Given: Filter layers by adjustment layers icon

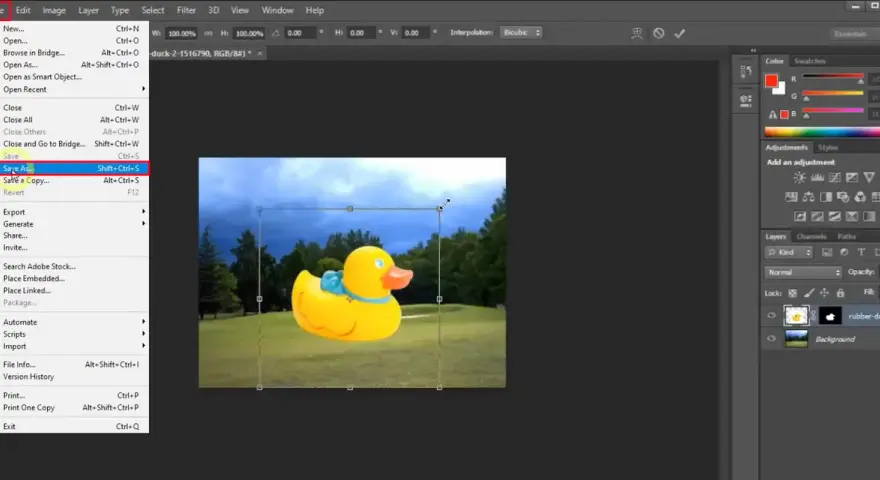Looking at the screenshot, I should pyautogui.click(x=844, y=253).
